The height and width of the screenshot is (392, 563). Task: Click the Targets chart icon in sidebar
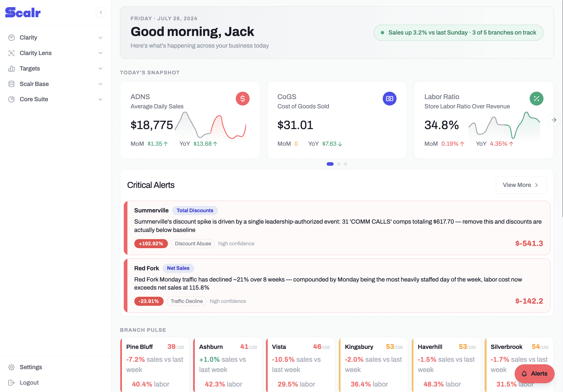[x=11, y=68]
